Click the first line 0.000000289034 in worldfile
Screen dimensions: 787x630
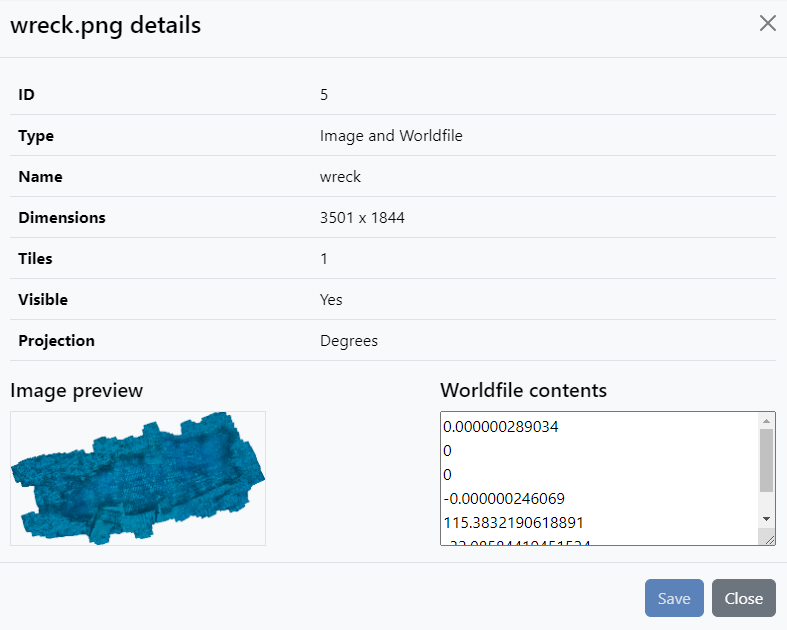point(501,427)
